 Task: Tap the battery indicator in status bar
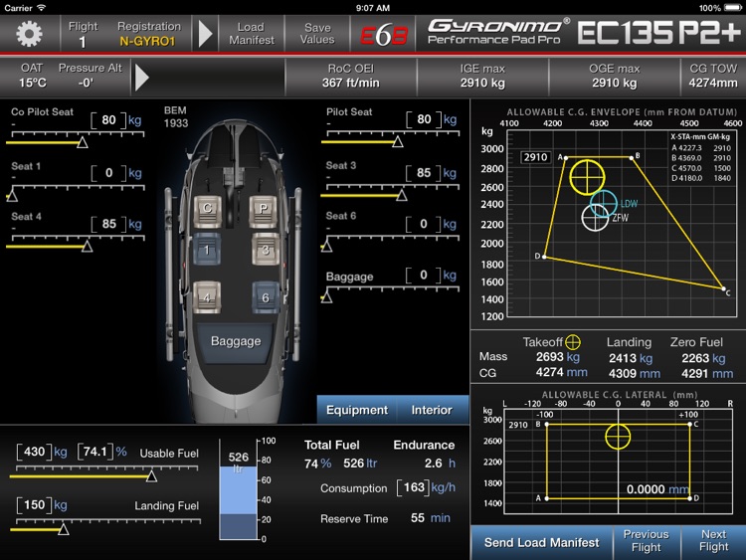pos(733,8)
